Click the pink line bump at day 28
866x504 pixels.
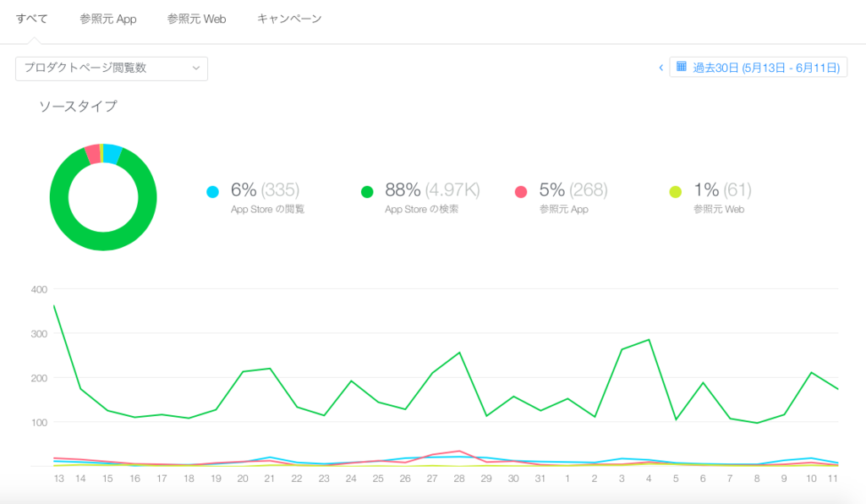tap(459, 451)
